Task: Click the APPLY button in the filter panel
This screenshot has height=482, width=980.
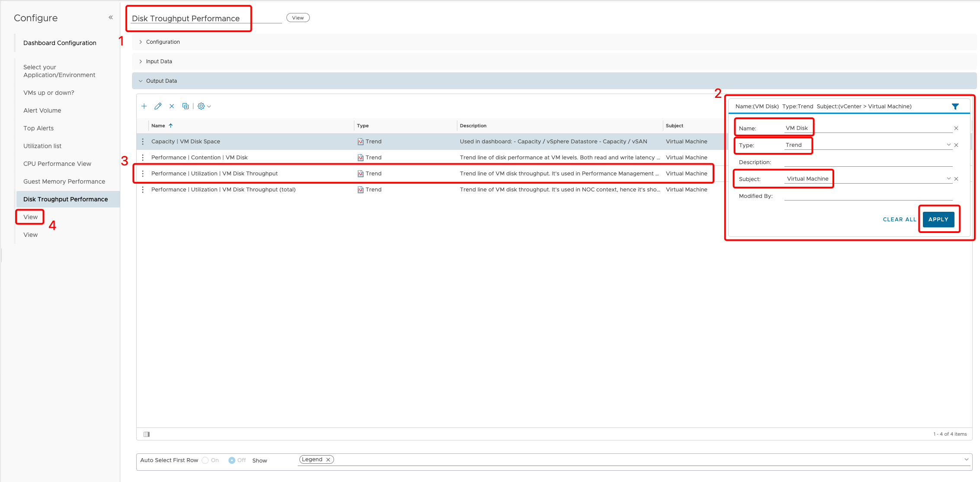Action: (x=938, y=219)
